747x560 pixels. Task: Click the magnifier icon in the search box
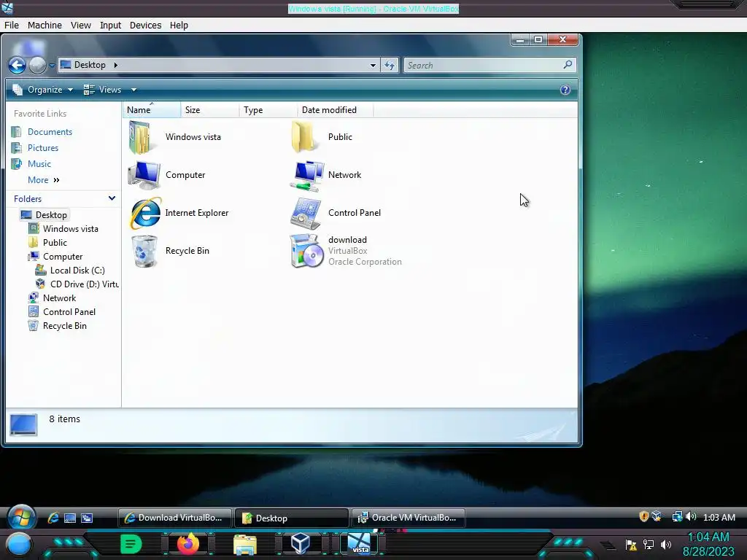[568, 64]
